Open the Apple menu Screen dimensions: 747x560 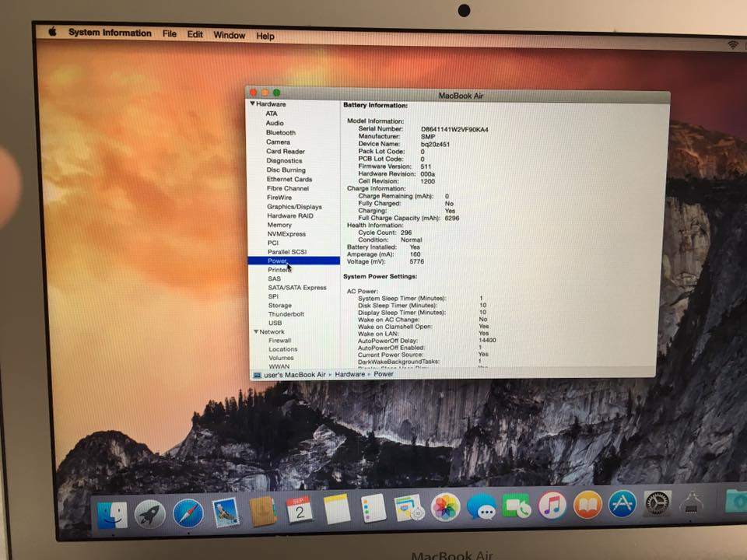pos(52,31)
